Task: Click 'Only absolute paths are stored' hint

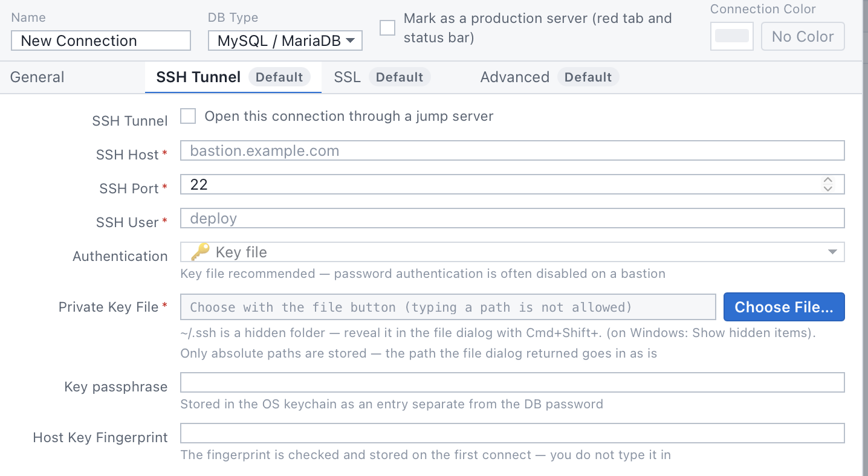Action: pos(419,353)
